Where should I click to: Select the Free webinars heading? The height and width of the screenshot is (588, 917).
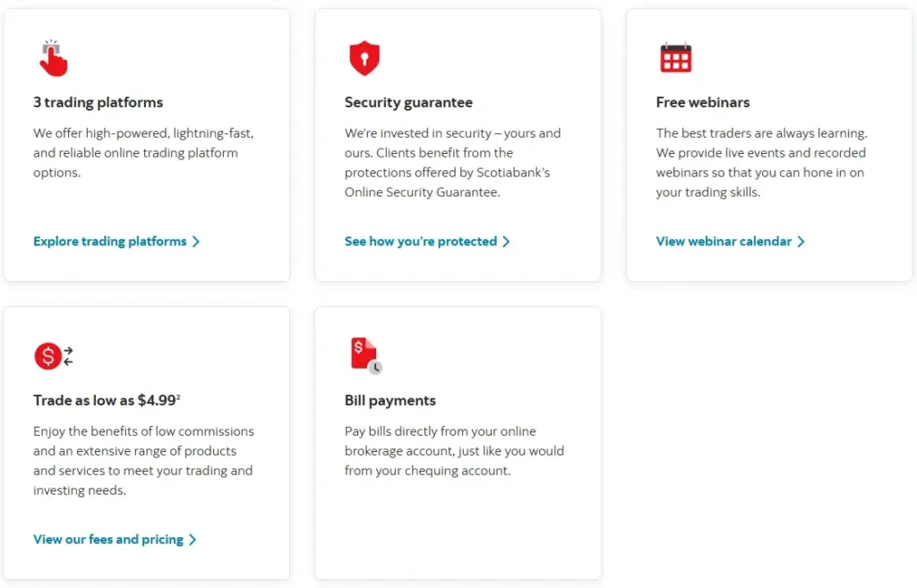pos(703,102)
